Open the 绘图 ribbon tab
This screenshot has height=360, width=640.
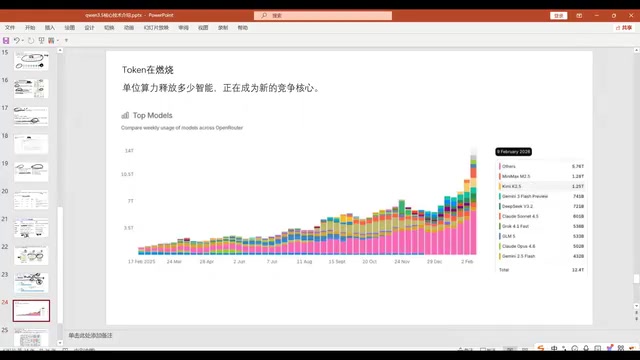coord(69,28)
